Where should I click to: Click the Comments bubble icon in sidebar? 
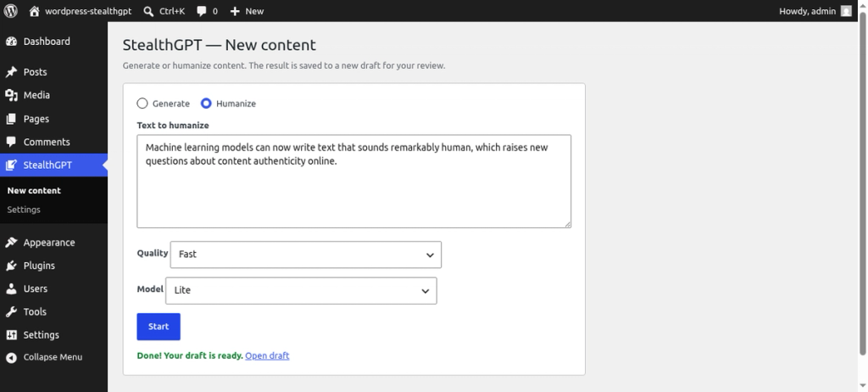[x=11, y=142]
